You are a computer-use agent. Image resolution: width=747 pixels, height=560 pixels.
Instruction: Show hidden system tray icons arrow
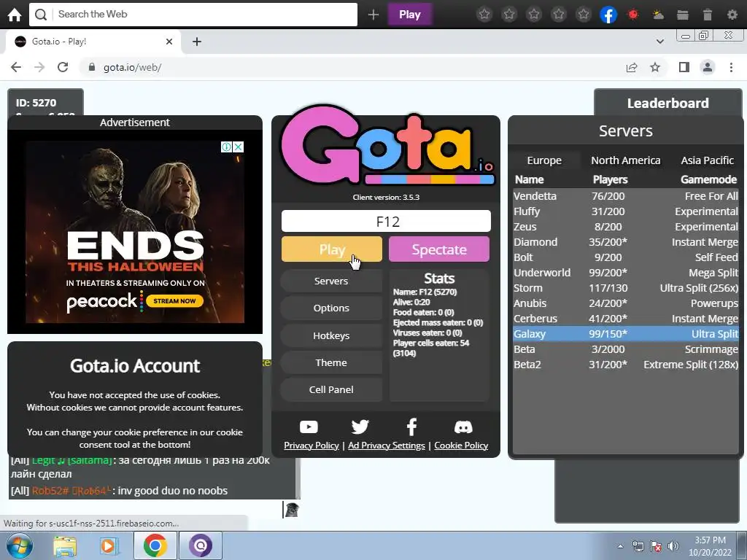620,546
